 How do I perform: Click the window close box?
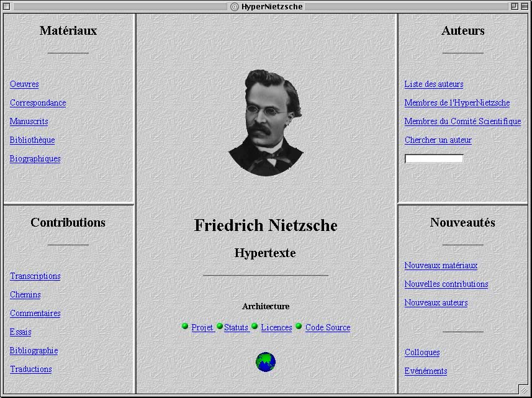pyautogui.click(x=6, y=6)
